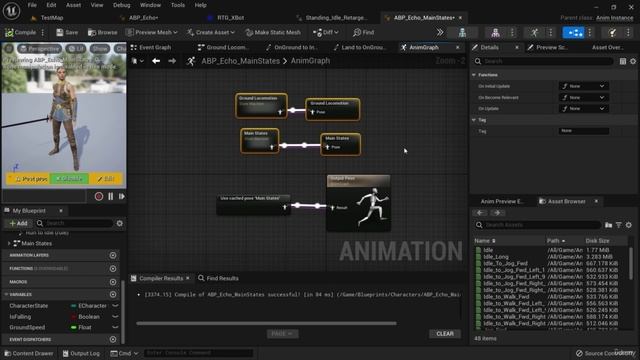Open the Content Drawer
The width and height of the screenshot is (640, 360).
(29, 353)
